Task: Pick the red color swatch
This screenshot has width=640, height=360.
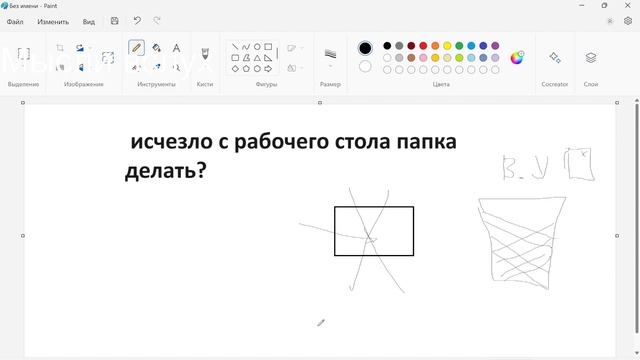Action: [x=423, y=46]
